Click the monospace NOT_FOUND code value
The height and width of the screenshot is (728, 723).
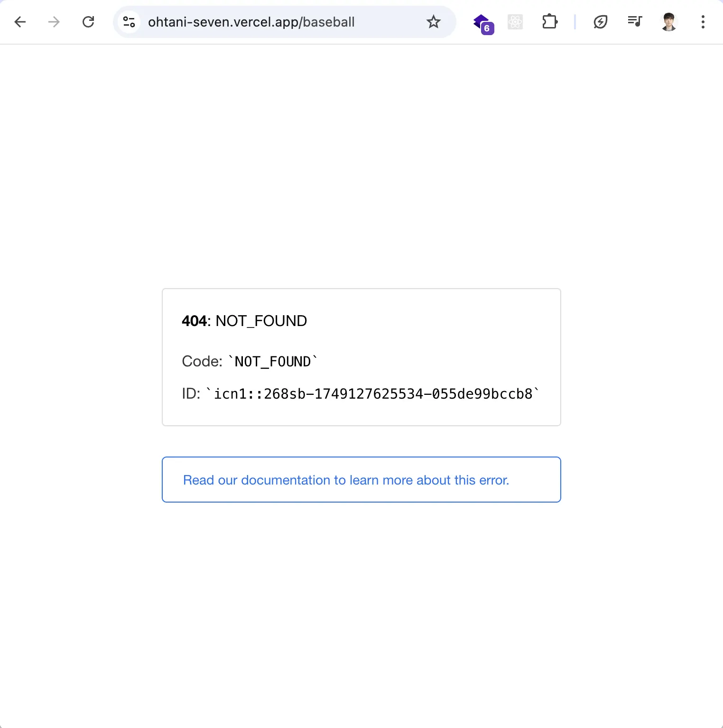[x=273, y=362]
